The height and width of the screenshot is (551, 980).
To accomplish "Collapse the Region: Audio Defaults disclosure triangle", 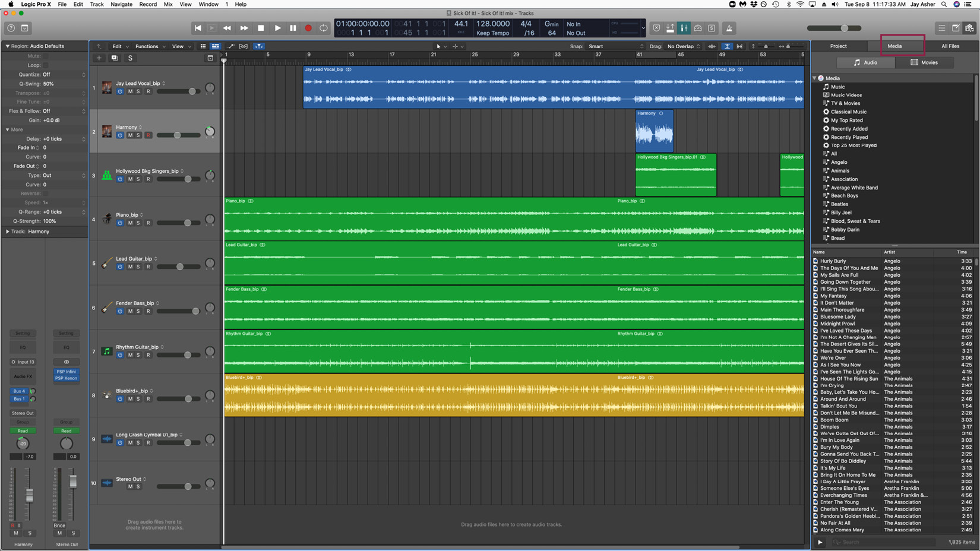I will tap(7, 46).
